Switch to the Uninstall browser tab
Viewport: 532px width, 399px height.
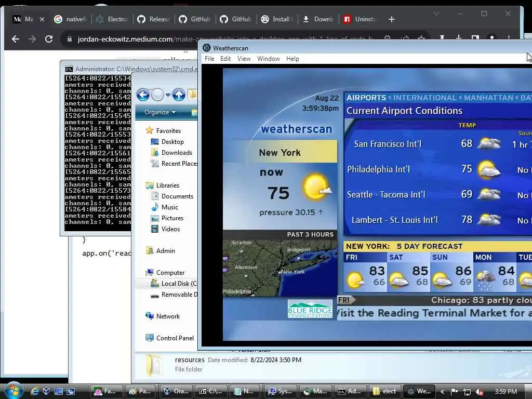coord(360,19)
